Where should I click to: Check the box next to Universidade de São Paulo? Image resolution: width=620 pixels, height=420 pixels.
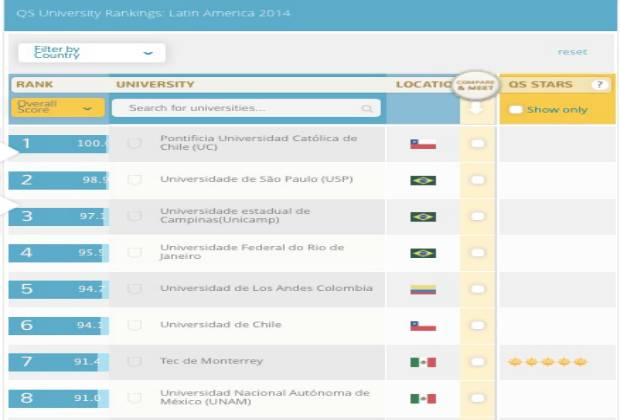pyautogui.click(x=134, y=180)
